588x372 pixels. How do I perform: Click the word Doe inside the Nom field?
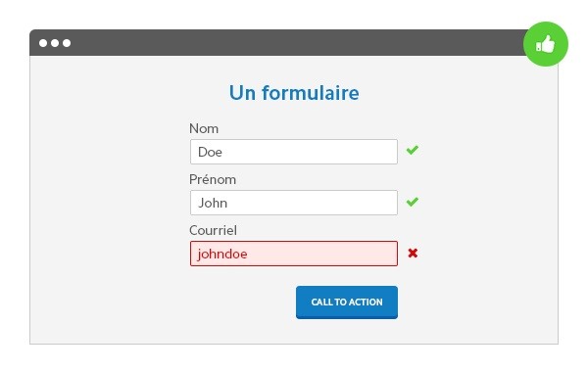pos(210,152)
